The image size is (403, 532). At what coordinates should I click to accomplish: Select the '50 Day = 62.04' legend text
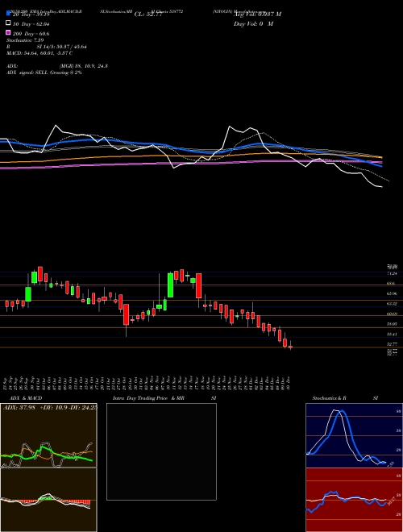tap(31, 24)
